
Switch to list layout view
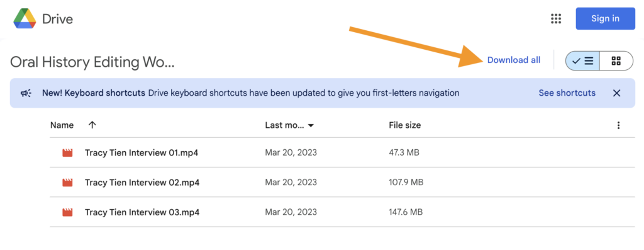pos(583,61)
